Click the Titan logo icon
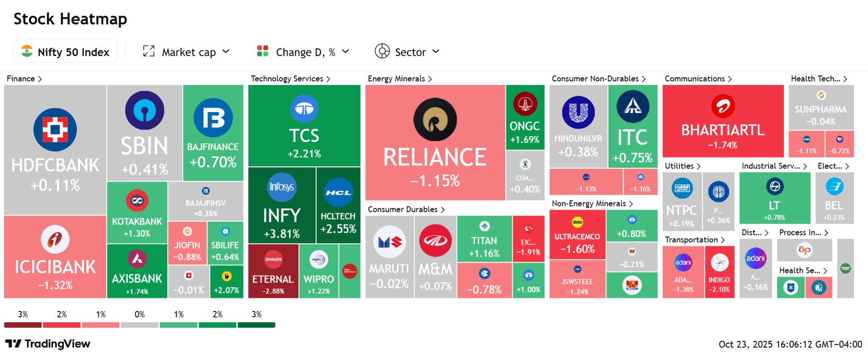Screen dimensions: 868x358 484,226
